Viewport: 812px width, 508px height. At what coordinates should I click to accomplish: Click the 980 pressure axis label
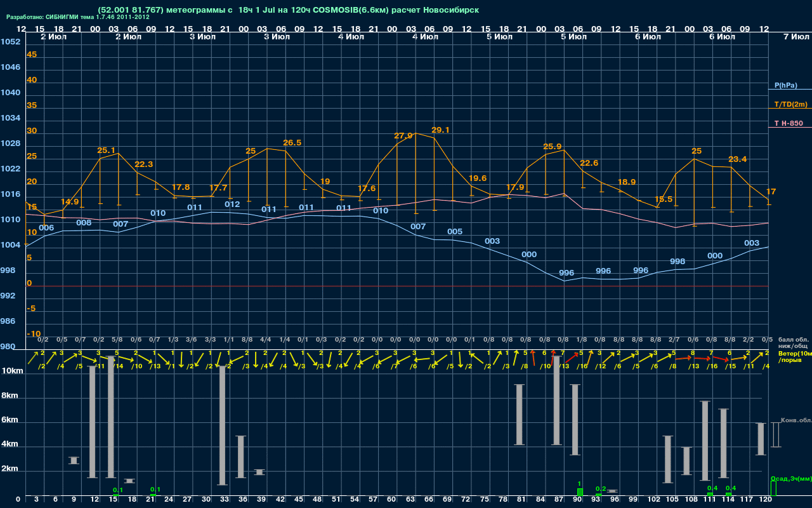[x=8, y=347]
